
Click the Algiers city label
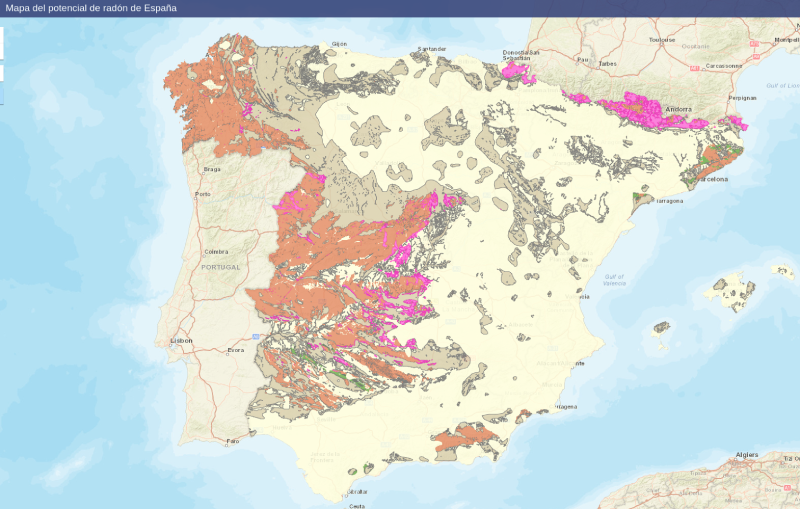pos(746,454)
